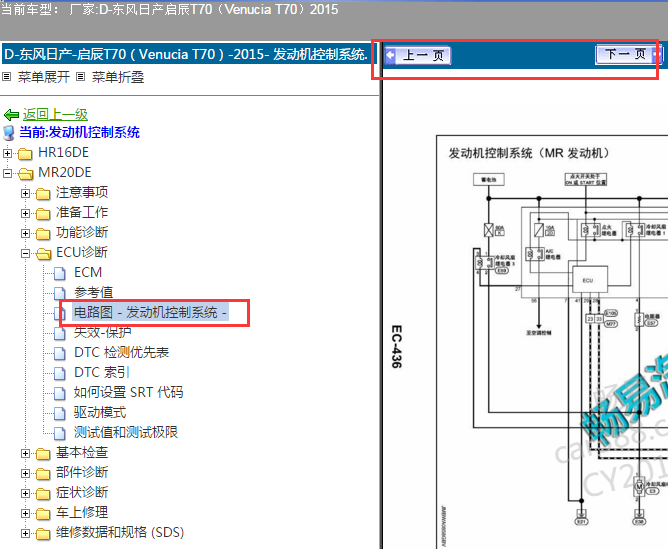Click the wiring diagram image EC-436
The height and width of the screenshot is (549, 668).
[552, 342]
